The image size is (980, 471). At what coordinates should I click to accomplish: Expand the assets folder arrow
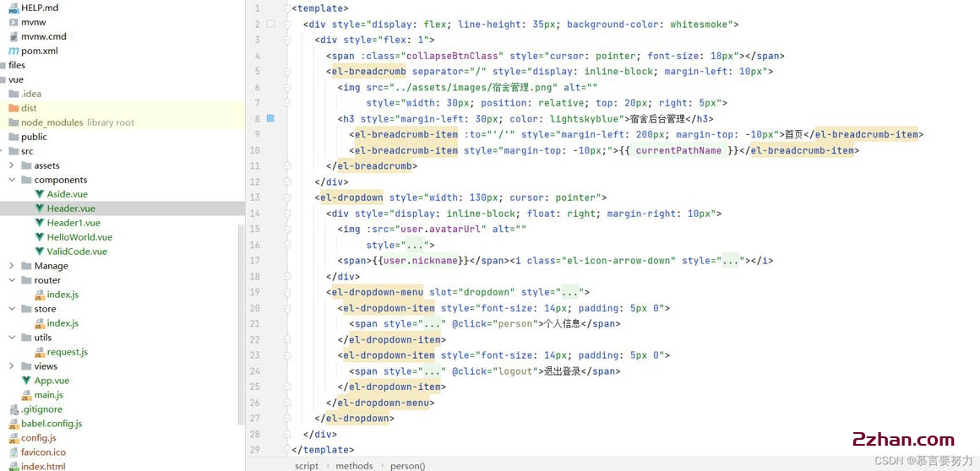point(12,165)
